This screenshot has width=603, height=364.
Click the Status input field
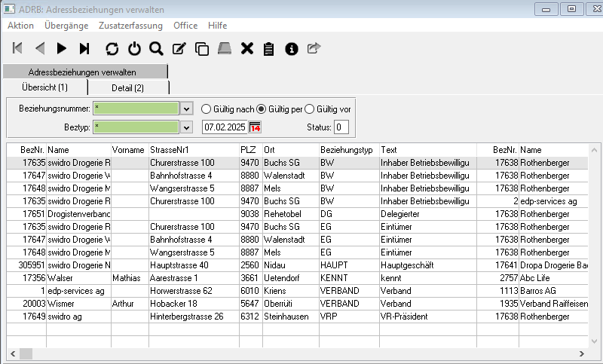pos(341,127)
